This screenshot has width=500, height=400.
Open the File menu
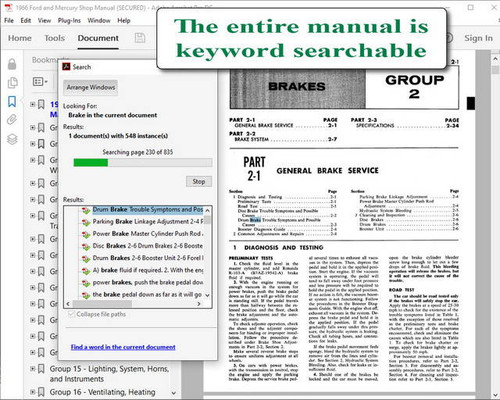coord(9,21)
